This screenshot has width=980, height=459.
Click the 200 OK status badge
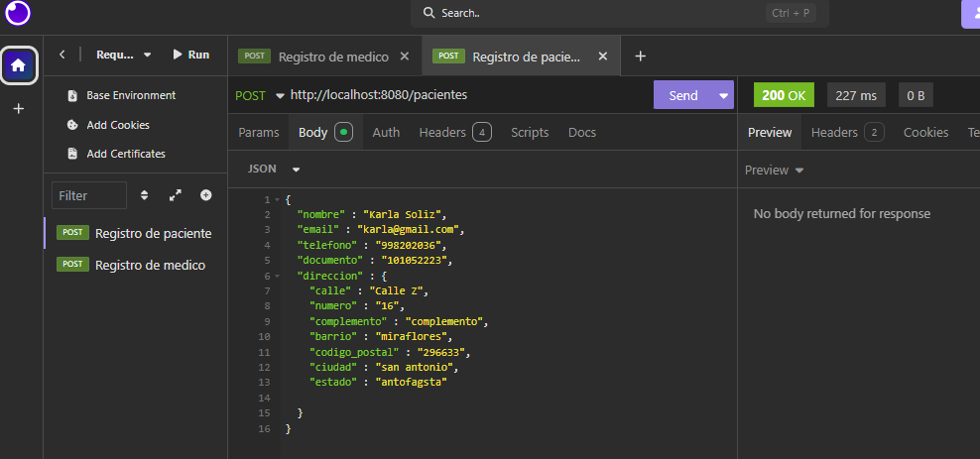(x=784, y=95)
